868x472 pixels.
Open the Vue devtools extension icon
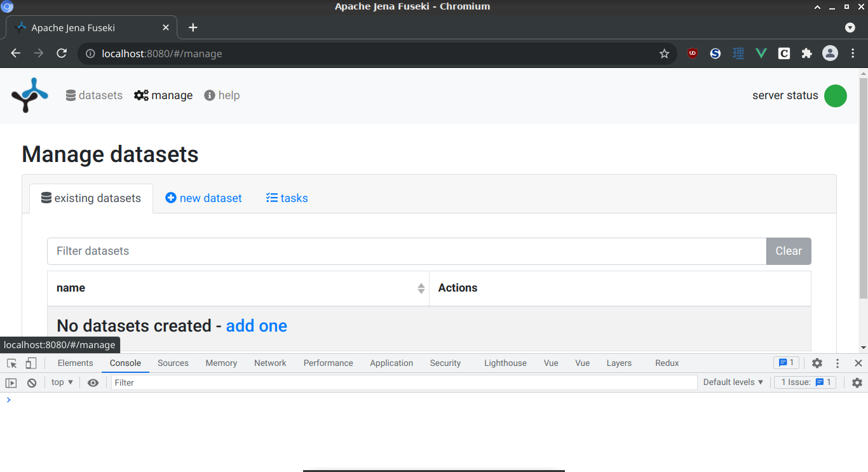pos(761,53)
